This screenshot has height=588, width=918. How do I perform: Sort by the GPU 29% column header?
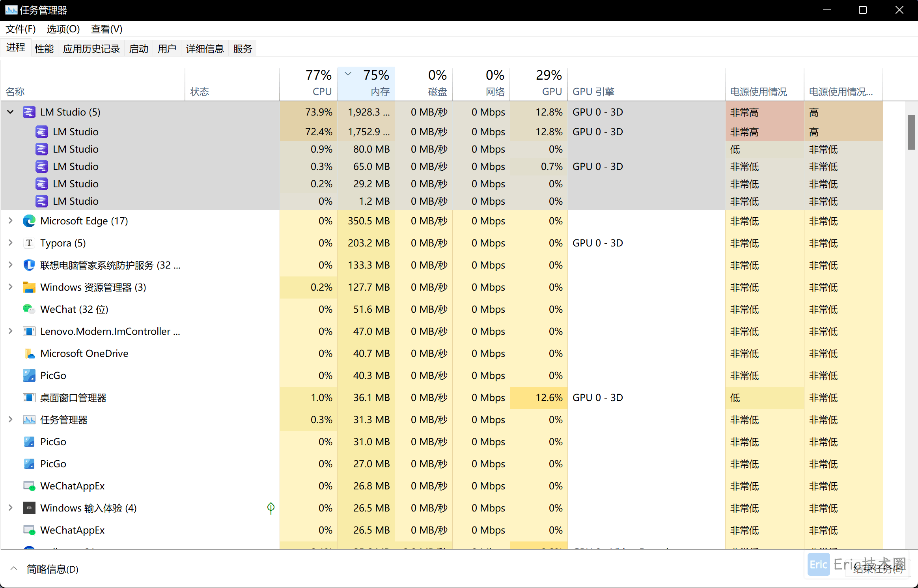[x=539, y=84]
